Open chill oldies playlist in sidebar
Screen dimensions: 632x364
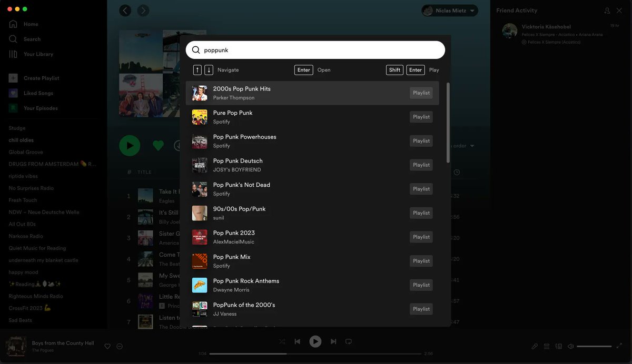[x=21, y=140]
